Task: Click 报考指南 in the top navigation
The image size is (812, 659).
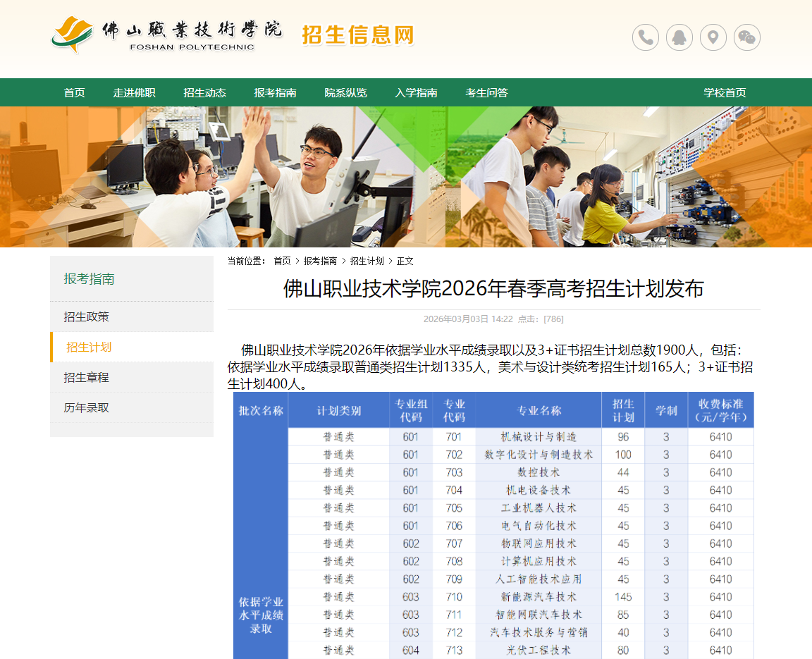Action: click(x=274, y=92)
